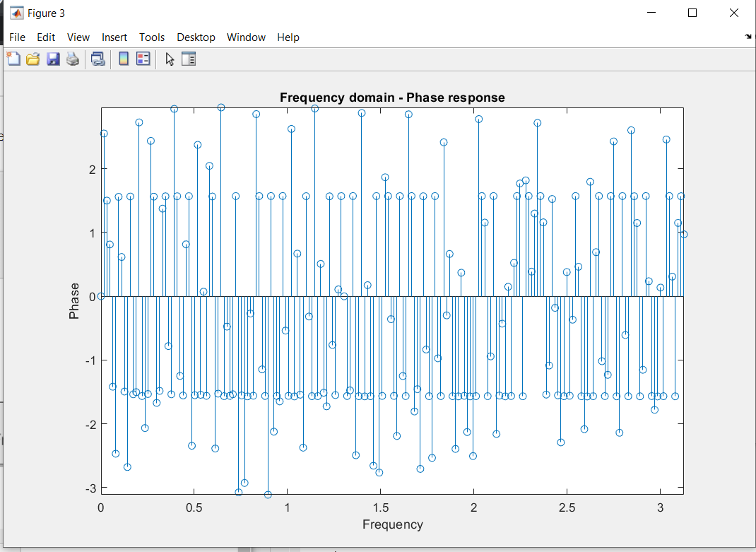
Task: Open the Property Inspector toolbar icon
Action: [189, 59]
